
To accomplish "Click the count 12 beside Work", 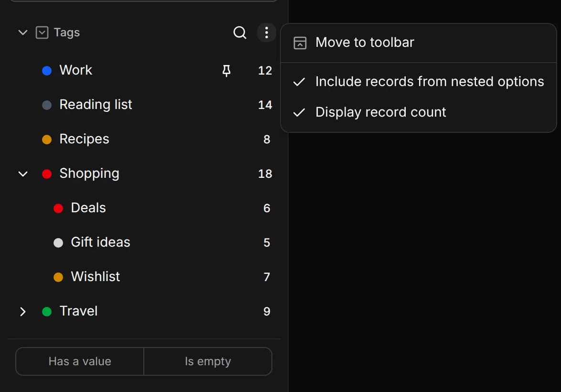I will pyautogui.click(x=265, y=71).
